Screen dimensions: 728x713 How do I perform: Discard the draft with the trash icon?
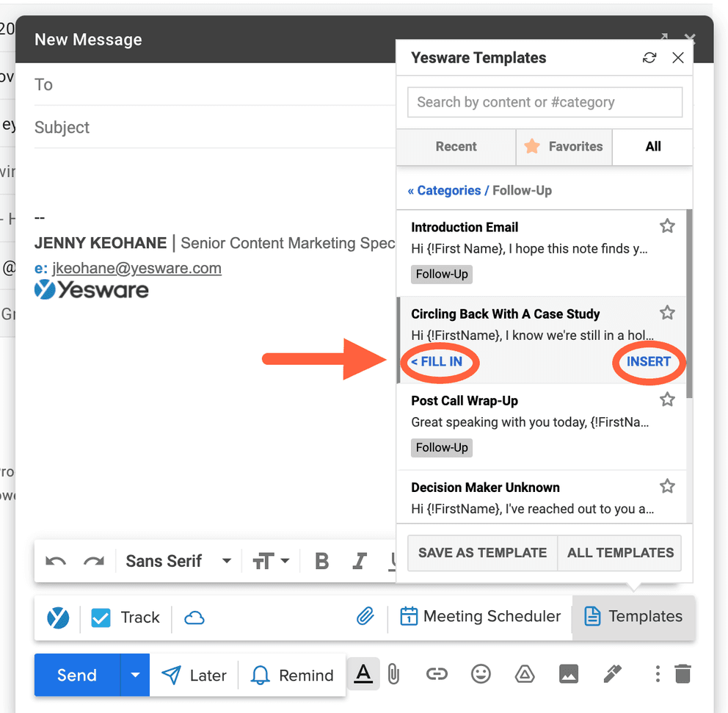(x=682, y=674)
